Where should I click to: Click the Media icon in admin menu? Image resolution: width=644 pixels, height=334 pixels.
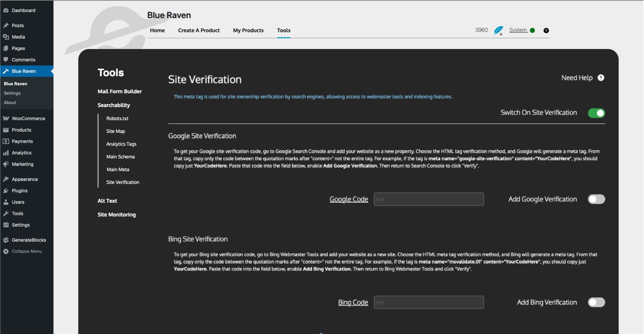(6, 37)
